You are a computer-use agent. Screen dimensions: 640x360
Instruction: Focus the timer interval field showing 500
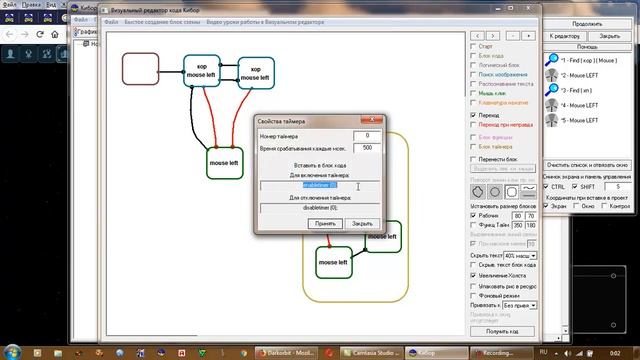367,148
